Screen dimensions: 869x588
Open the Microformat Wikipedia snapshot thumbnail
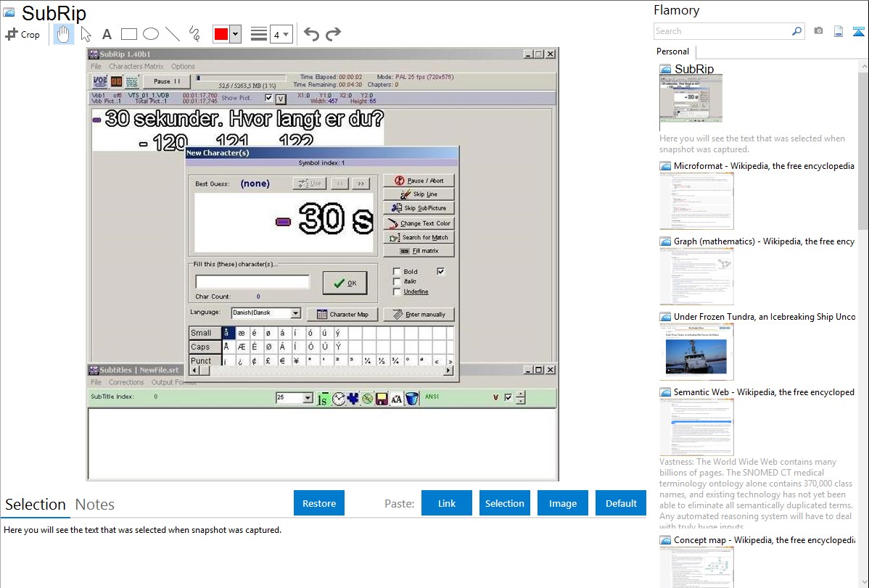pos(696,201)
